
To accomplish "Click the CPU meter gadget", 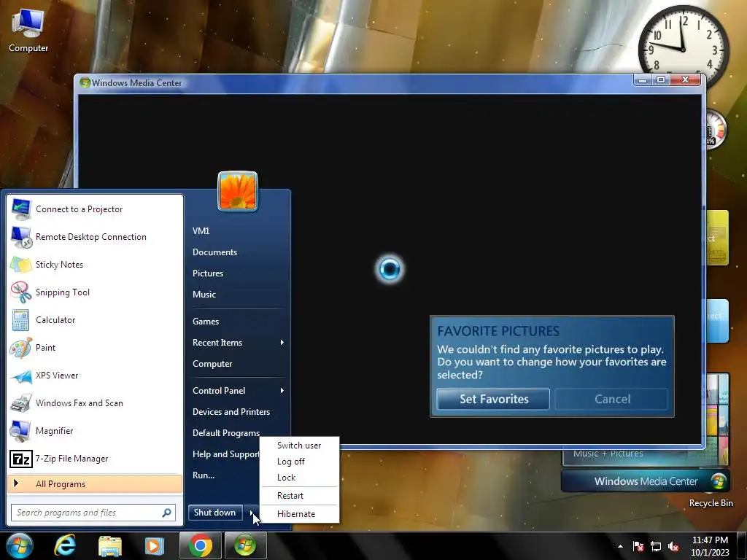I will click(715, 130).
